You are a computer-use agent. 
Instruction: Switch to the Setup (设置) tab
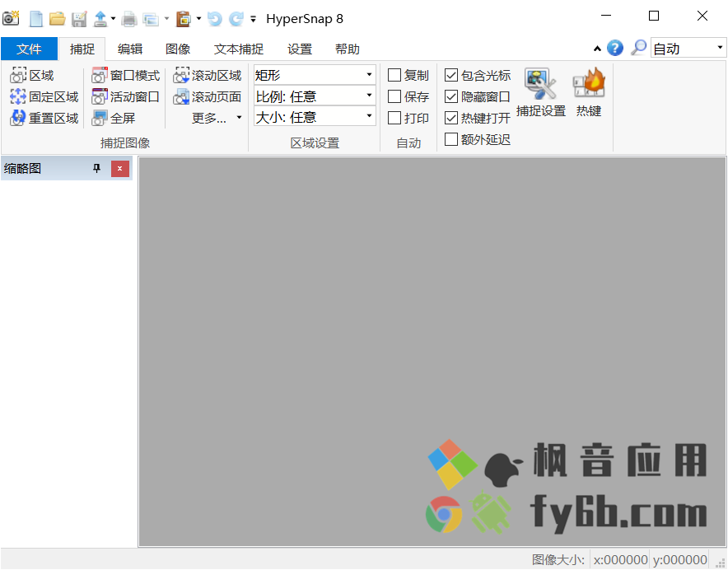(300, 49)
